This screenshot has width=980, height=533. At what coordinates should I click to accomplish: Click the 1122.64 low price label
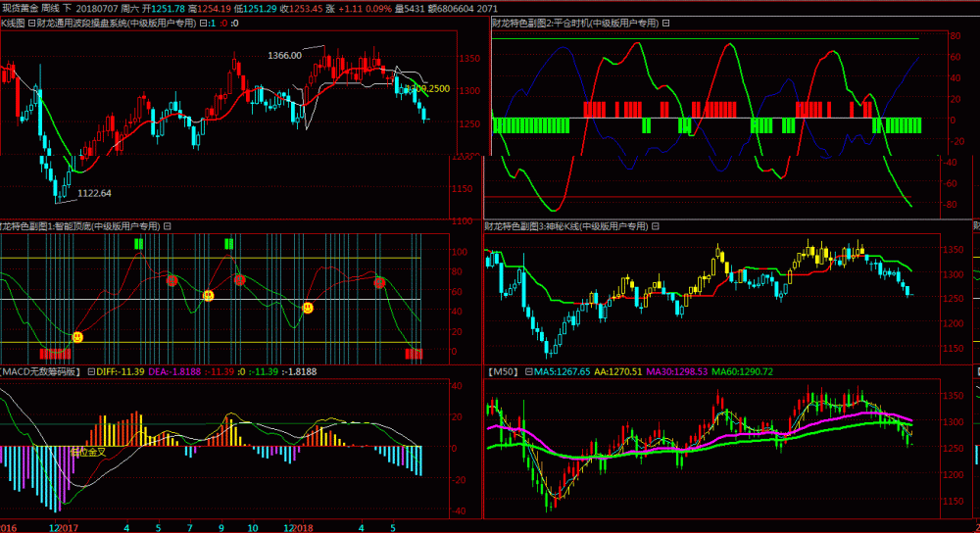[94, 193]
